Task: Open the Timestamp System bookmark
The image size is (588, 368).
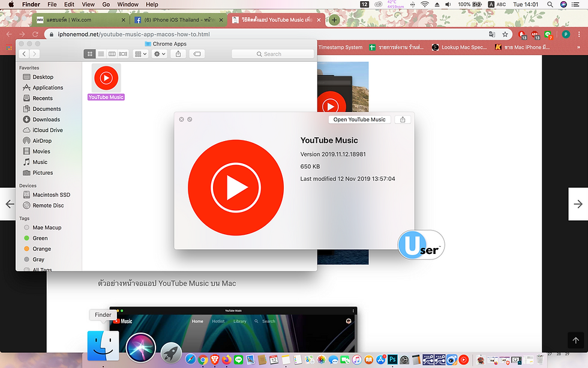Action: [340, 47]
